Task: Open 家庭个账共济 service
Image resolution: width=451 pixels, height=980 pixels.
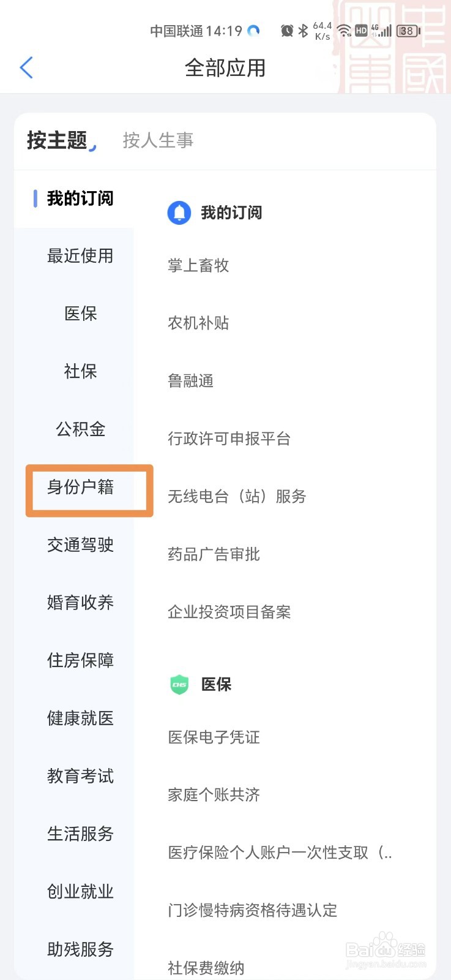Action: coord(214,794)
